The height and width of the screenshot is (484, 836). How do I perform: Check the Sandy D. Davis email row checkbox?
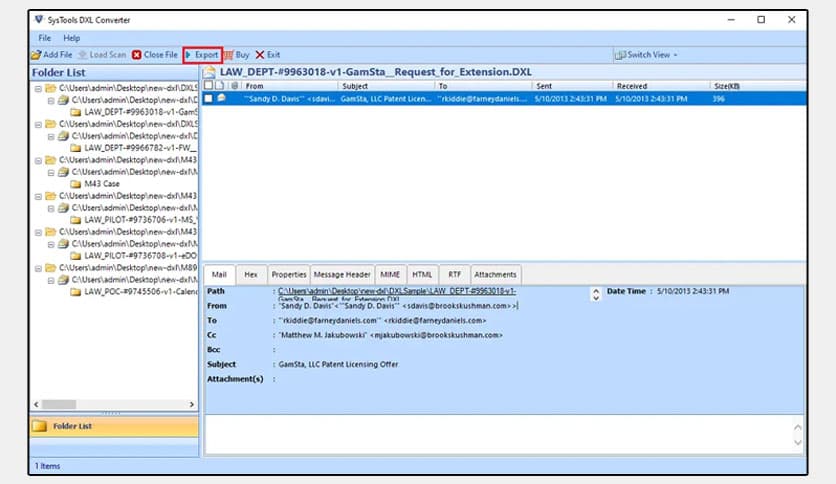pos(208,99)
